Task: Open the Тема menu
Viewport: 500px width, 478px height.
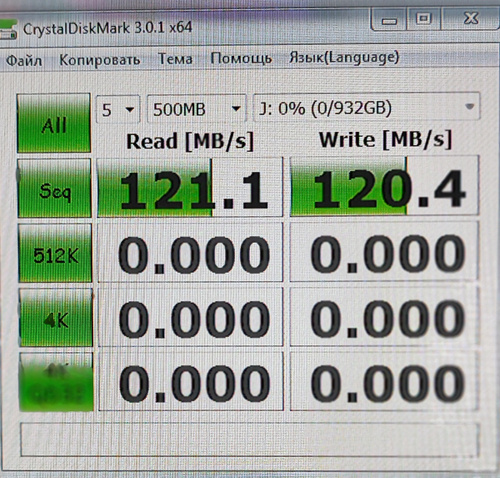Action: (x=175, y=59)
